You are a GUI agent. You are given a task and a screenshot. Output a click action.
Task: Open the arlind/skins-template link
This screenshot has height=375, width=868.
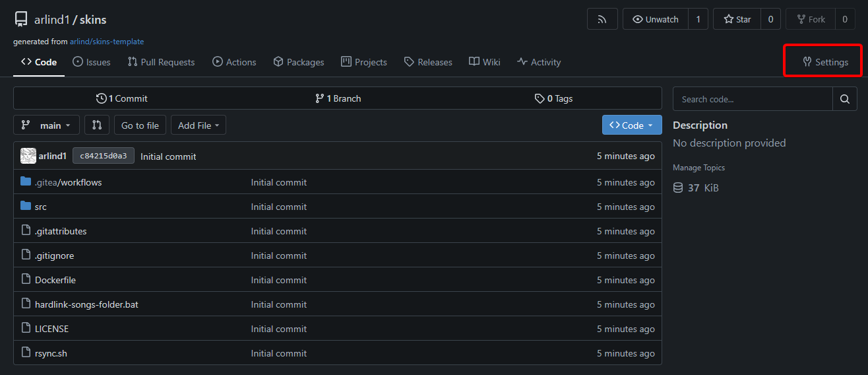coord(107,42)
